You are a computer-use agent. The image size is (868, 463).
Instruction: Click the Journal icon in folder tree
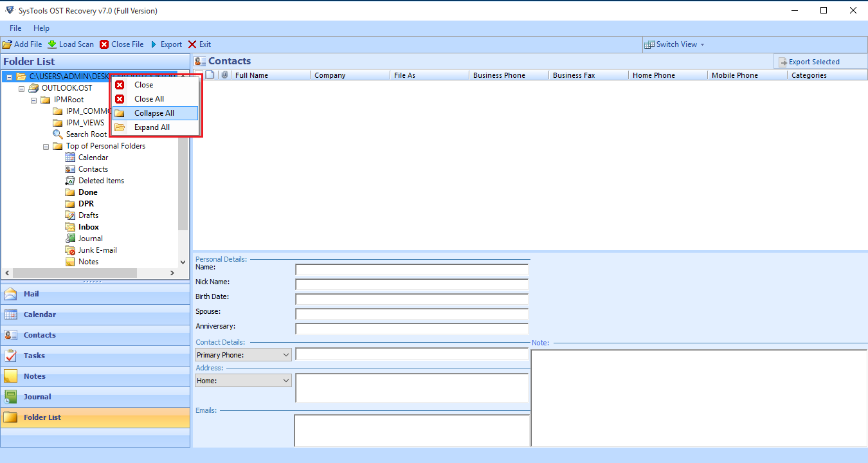(x=70, y=239)
